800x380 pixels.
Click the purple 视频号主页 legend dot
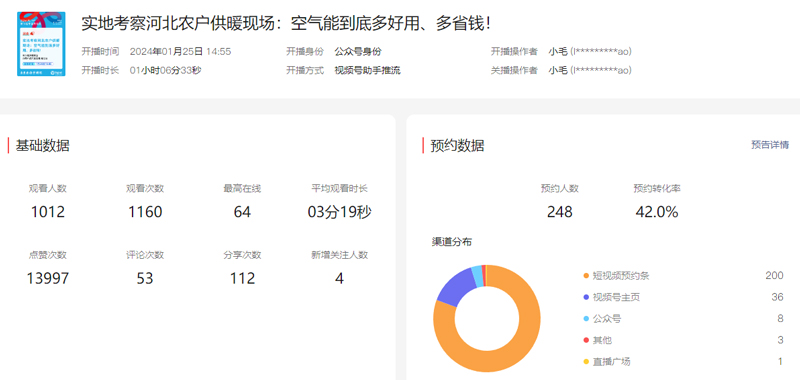coord(586,297)
